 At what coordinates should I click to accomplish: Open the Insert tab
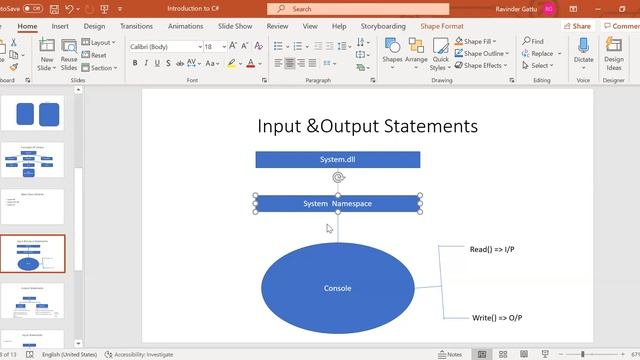pos(60,26)
